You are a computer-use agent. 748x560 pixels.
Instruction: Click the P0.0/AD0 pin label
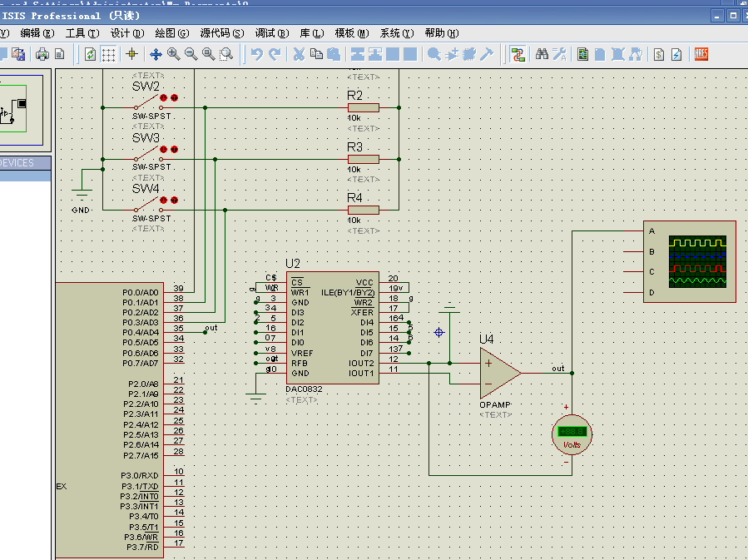[141, 292]
